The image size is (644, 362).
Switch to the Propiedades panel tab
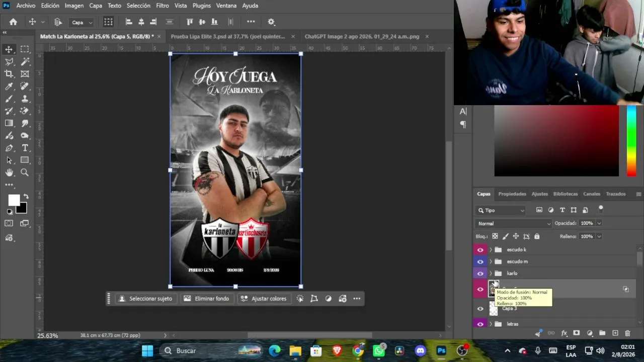512,194
